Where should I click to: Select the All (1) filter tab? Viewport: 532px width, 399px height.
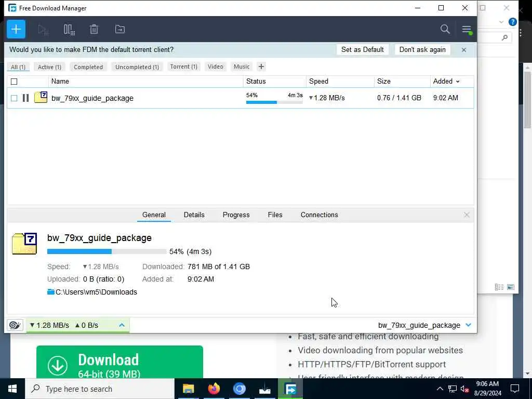pyautogui.click(x=18, y=67)
